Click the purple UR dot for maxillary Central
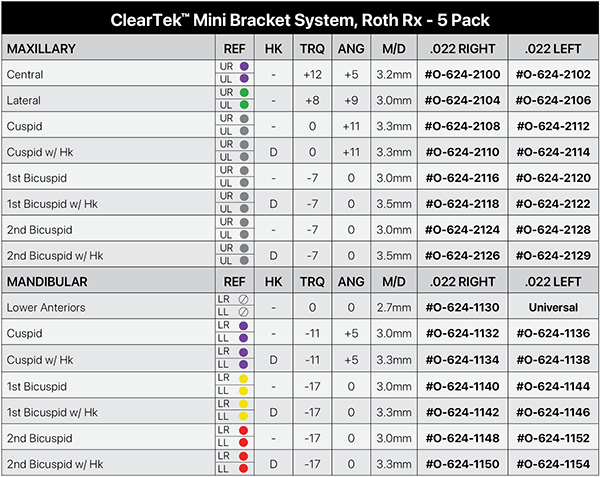The width and height of the screenshot is (600, 477). (244, 66)
